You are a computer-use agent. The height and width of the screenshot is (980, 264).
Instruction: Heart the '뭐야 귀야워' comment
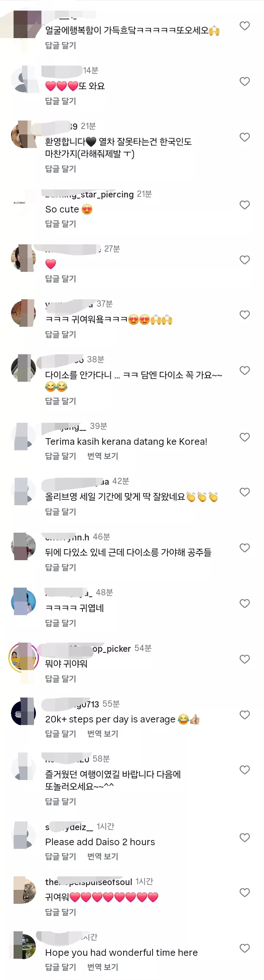pos(245,659)
